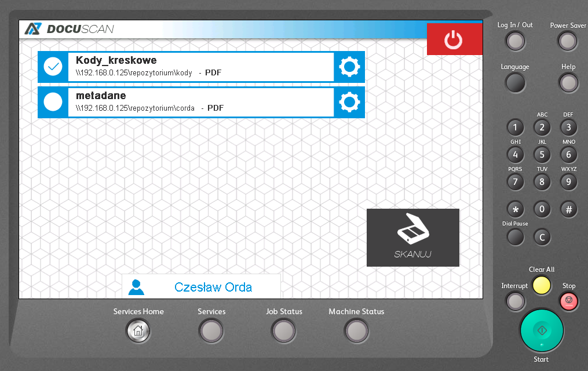Screen dimensions: 588x371
Task: Push the Power Saver button
Action: coord(567,41)
